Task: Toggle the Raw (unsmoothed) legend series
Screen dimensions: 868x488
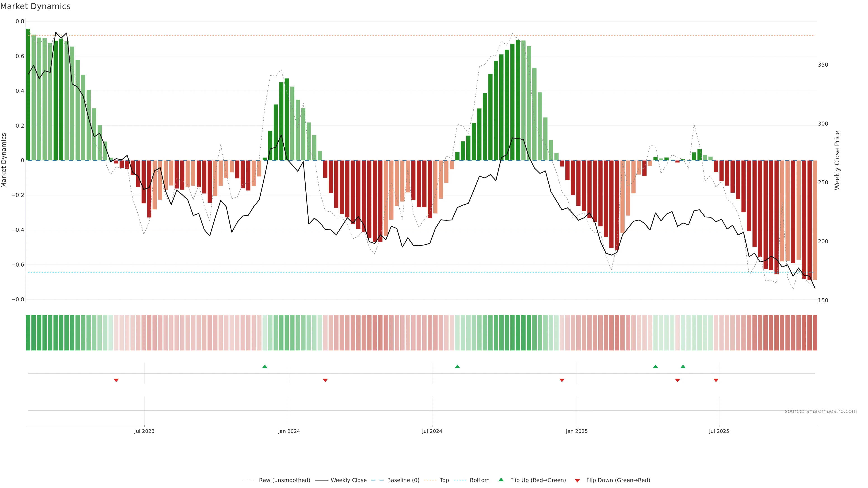Action: click(284, 480)
